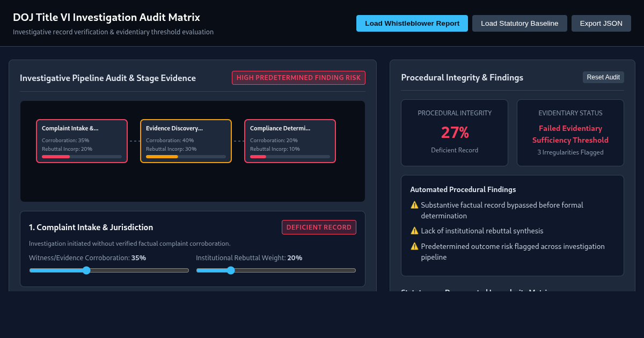Click the Procedural Integrity & Findings title

click(x=462, y=78)
